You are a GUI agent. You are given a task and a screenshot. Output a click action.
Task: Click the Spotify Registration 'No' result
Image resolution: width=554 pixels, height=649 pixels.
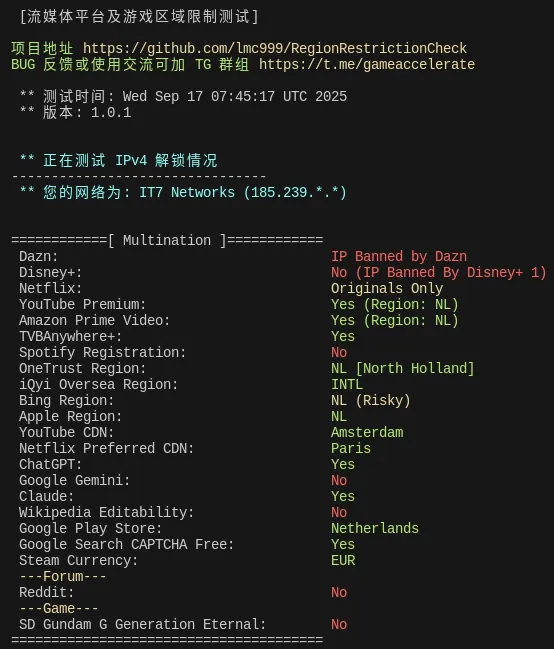click(339, 352)
